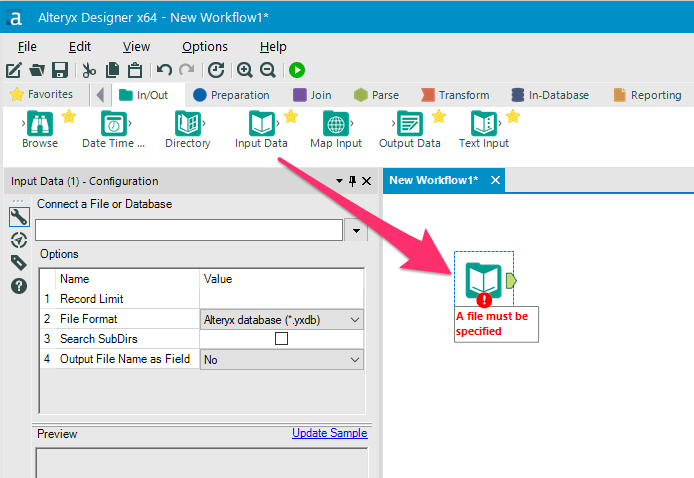Switch to the Preparation tool tab
694x478 pixels.
tap(231, 95)
